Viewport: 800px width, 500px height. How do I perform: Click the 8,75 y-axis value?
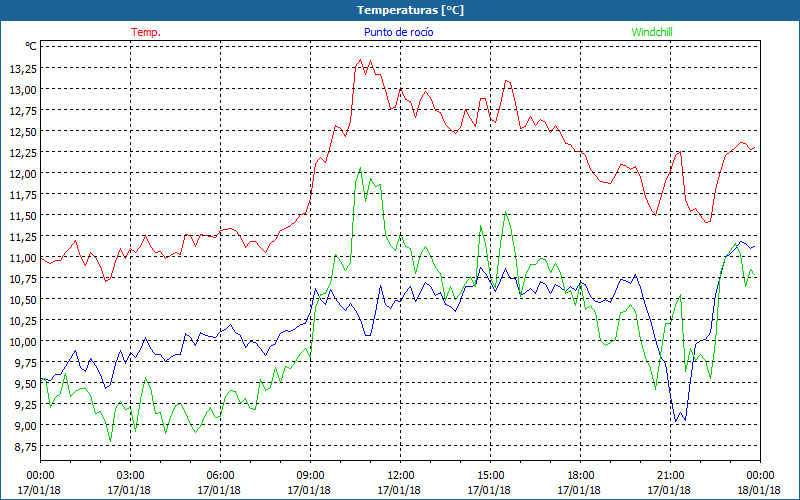[x=26, y=446]
